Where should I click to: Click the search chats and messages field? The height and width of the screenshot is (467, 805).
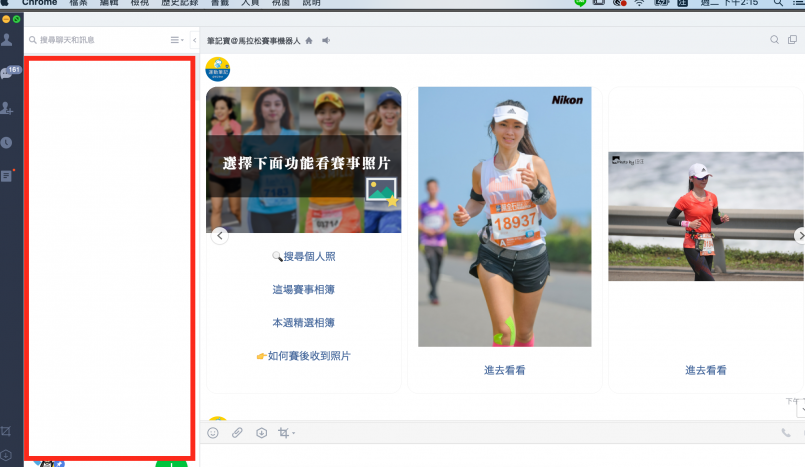click(x=98, y=40)
